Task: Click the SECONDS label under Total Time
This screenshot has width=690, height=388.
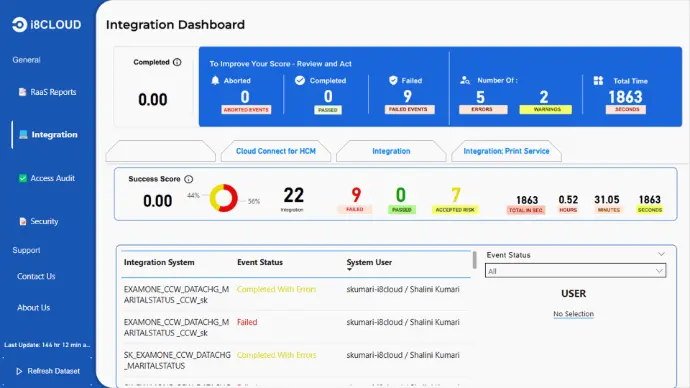Action: click(x=626, y=109)
